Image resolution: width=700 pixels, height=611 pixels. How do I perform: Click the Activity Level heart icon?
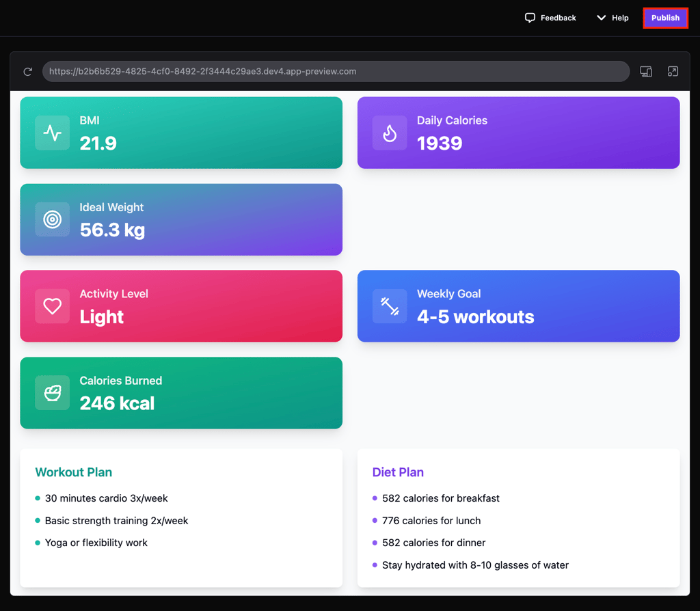[x=52, y=306]
